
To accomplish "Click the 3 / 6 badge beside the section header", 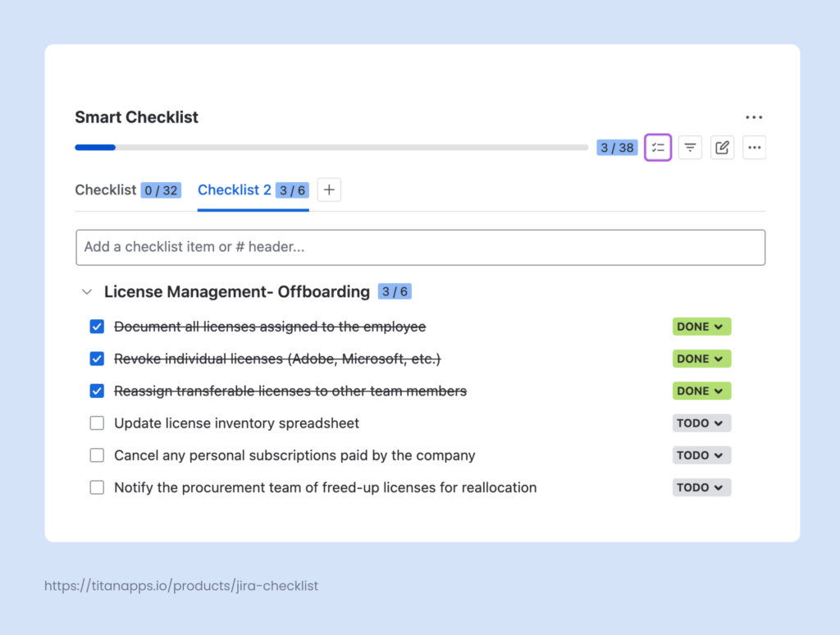I will point(395,291).
